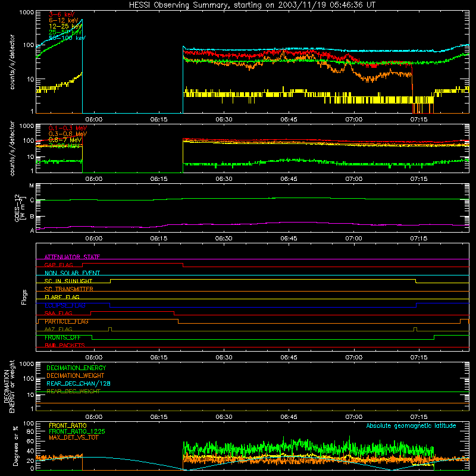Click counts/s/detector axis title of keV panel
The width and height of the screenshot is (476, 476).
tap(12, 62)
